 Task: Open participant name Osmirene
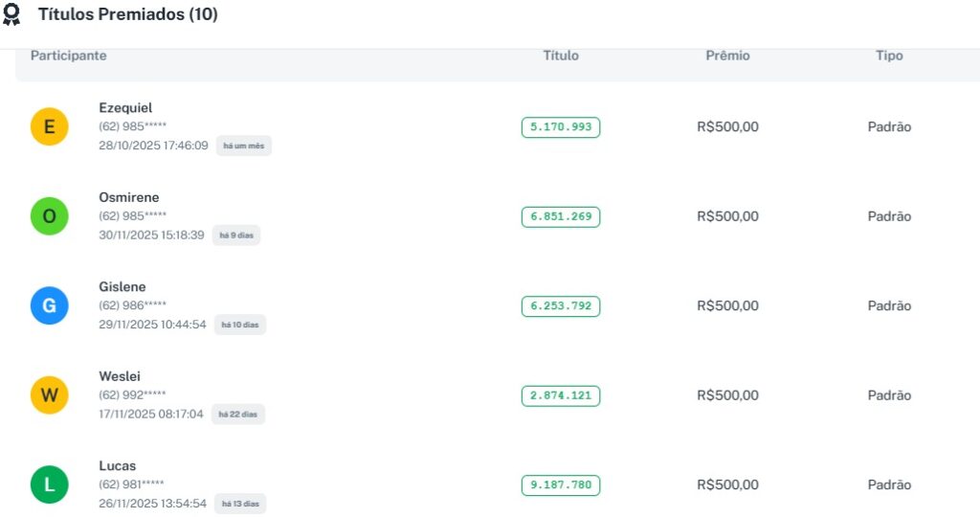point(129,197)
